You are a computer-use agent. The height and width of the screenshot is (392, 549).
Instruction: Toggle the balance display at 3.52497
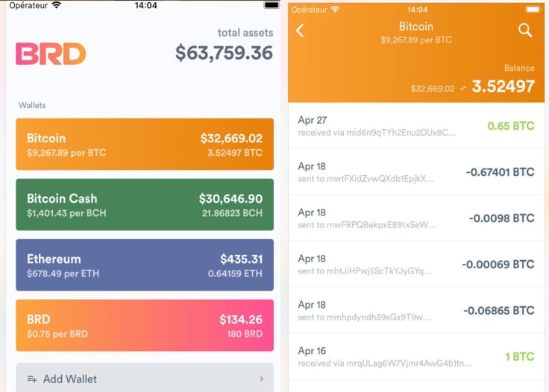(503, 86)
